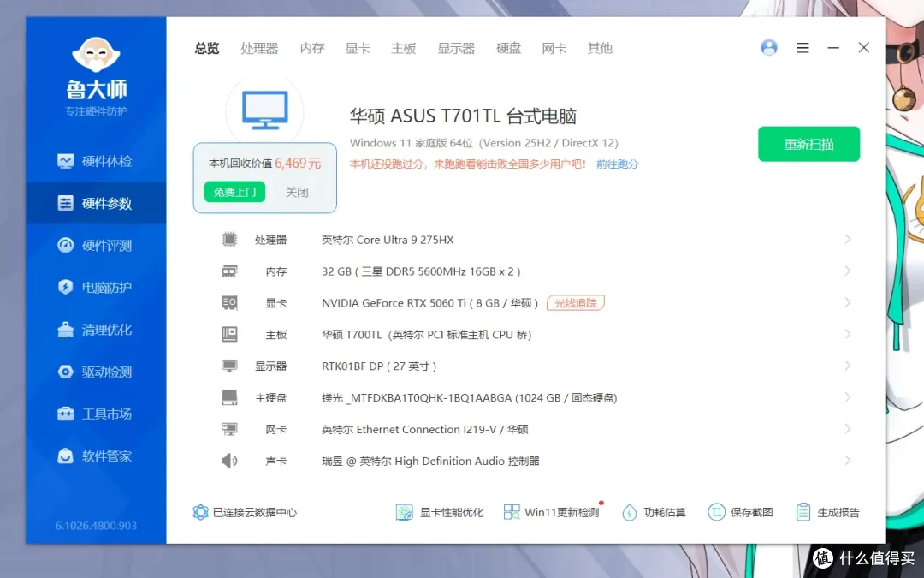Click the 网卡 network adapter icon

(x=229, y=429)
